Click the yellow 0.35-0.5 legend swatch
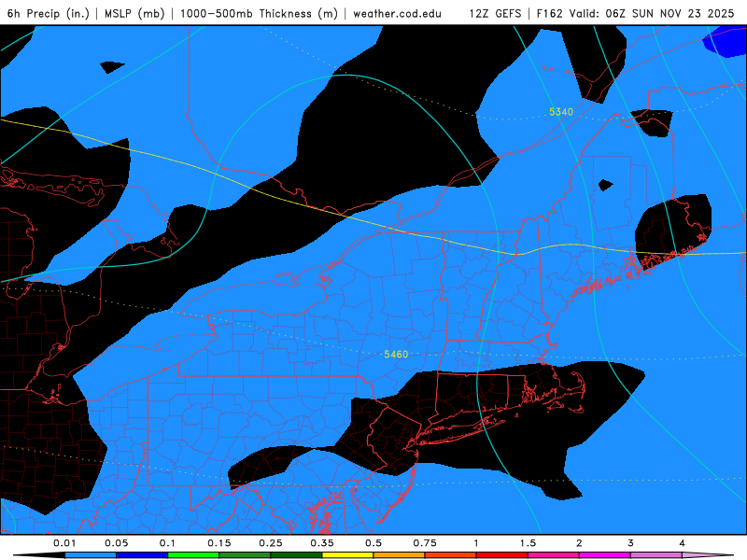Screen dimensions: 747x560 pyautogui.click(x=347, y=555)
